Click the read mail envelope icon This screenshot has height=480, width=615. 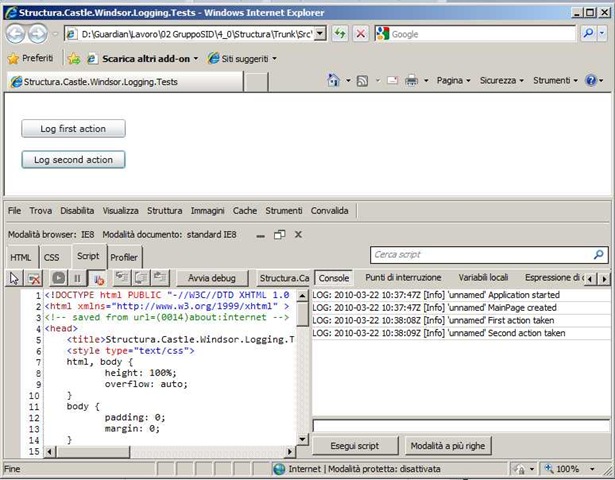click(x=393, y=80)
